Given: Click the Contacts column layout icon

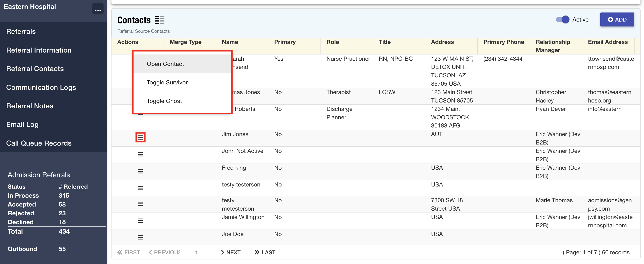Looking at the screenshot, I should pyautogui.click(x=159, y=20).
